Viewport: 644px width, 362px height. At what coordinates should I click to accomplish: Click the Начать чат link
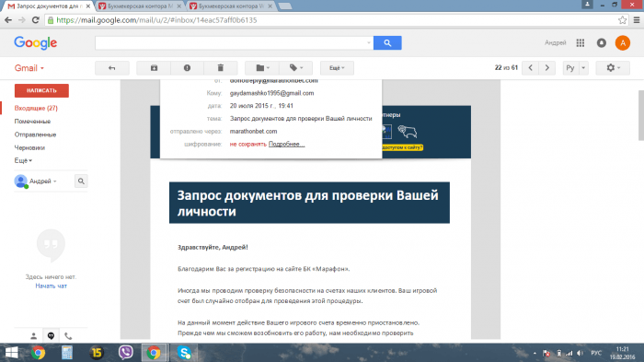pos(51,286)
